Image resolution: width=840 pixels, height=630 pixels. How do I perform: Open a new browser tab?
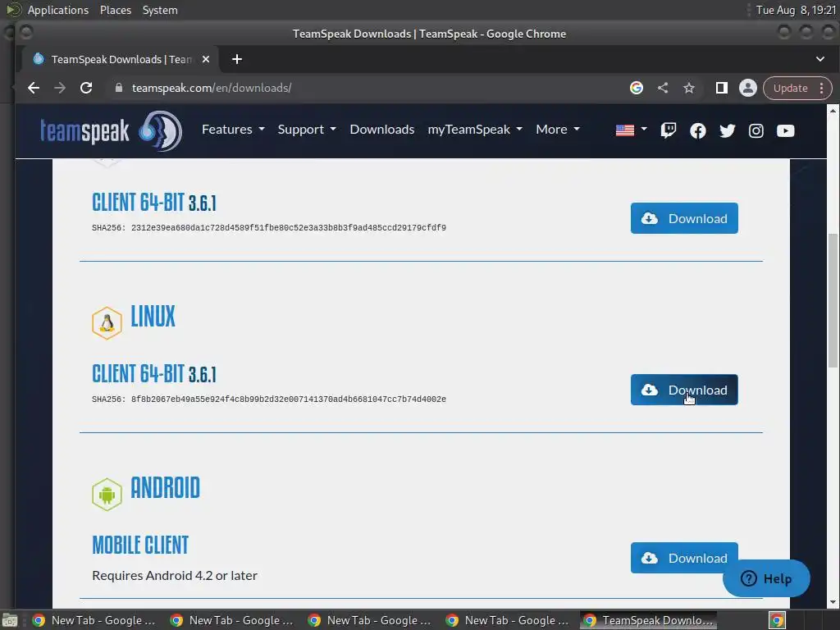[237, 59]
